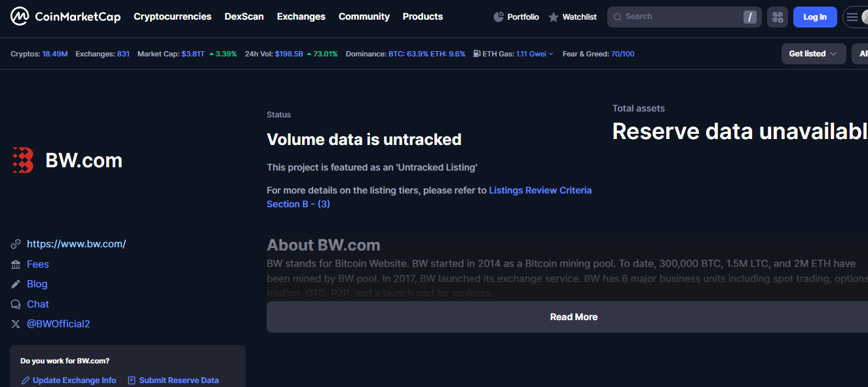
Task: Open the DexScan menu
Action: click(244, 16)
